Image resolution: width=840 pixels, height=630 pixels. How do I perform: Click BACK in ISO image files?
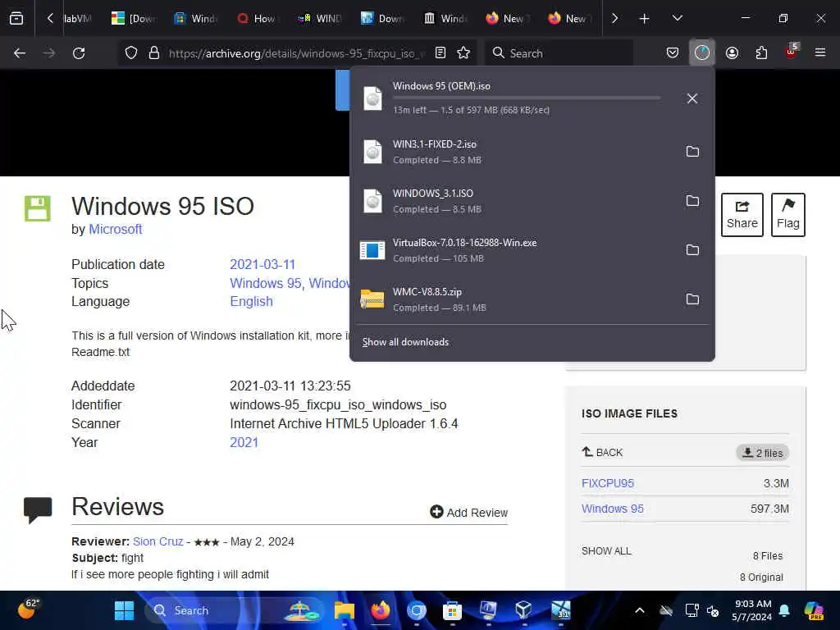click(x=603, y=452)
